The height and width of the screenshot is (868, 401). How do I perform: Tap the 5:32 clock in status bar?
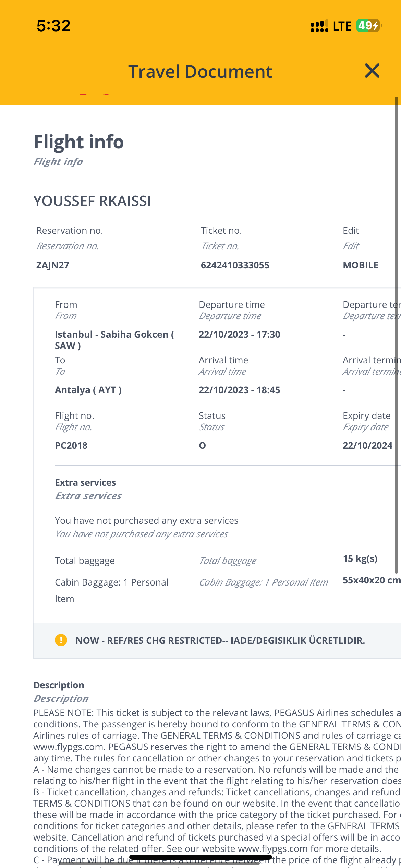(x=54, y=26)
